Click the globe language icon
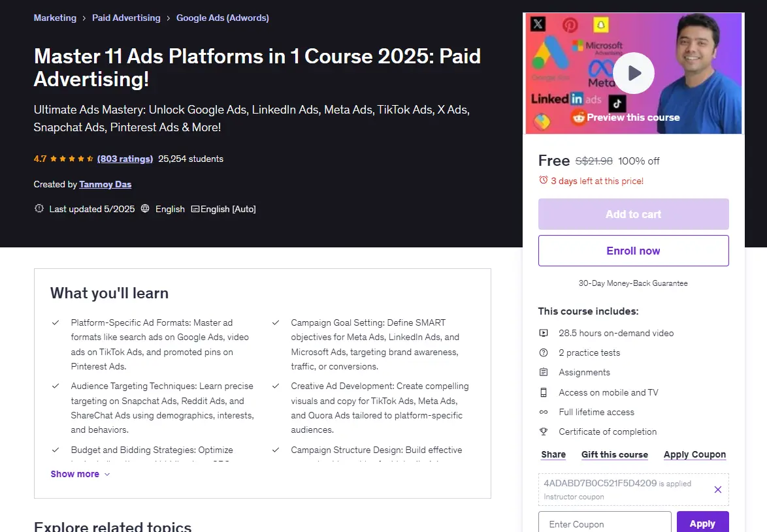 point(145,209)
